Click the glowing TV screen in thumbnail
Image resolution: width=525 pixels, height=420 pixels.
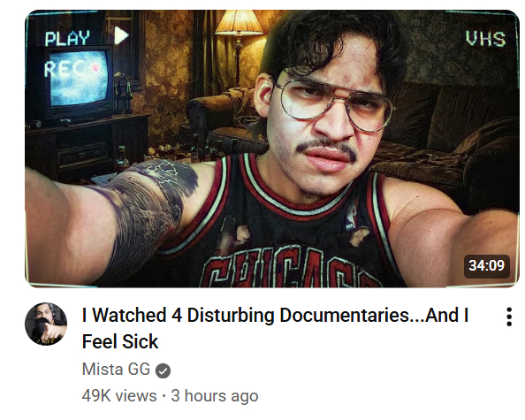tap(79, 79)
